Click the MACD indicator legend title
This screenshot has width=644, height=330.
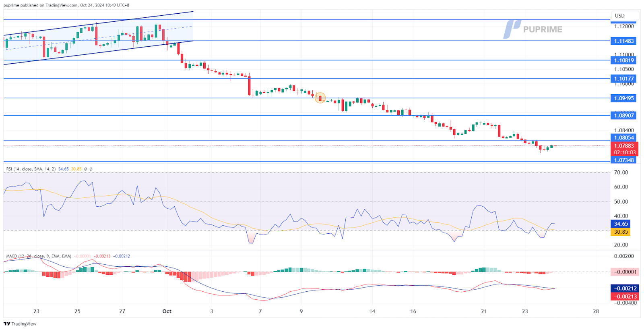point(39,256)
